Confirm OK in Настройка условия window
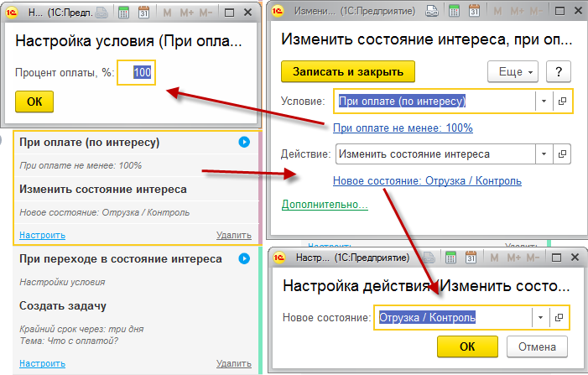The image size is (588, 375). (34, 102)
